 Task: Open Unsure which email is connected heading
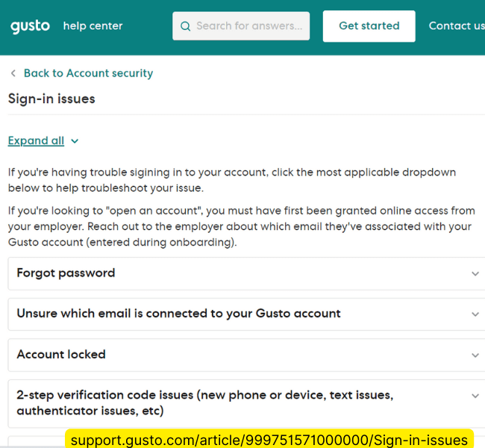pyautogui.click(x=178, y=314)
